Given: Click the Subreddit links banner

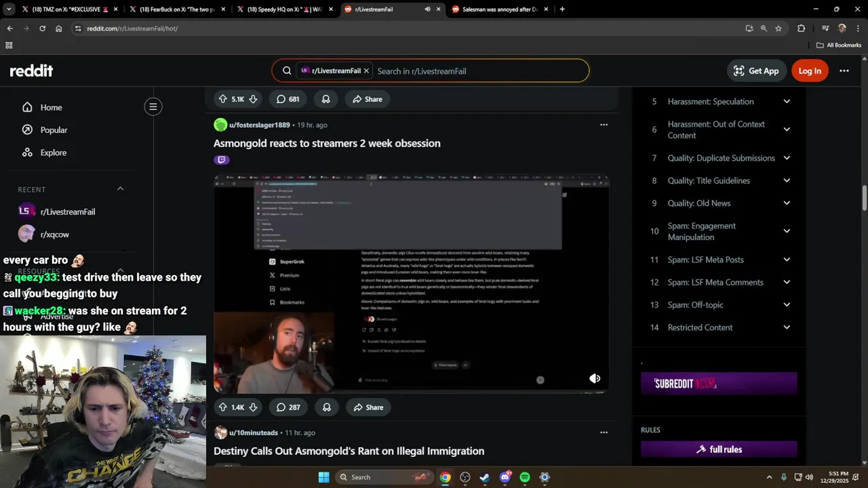Looking at the screenshot, I should click(719, 384).
